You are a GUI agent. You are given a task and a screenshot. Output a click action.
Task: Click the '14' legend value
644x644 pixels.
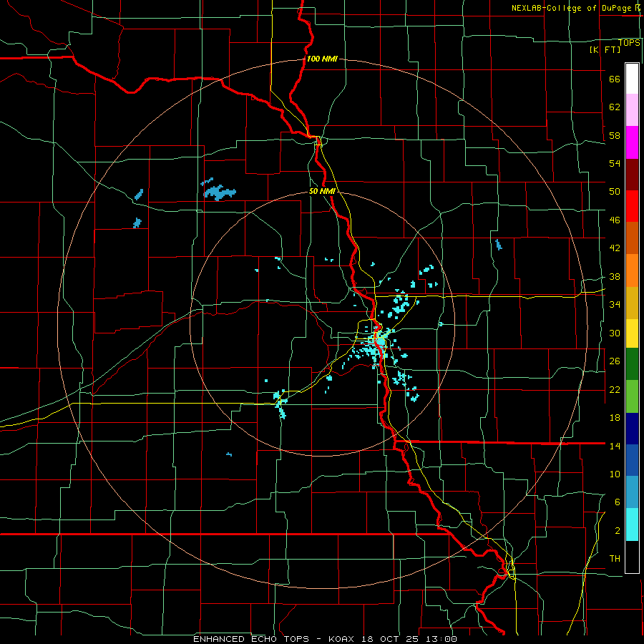(615, 446)
